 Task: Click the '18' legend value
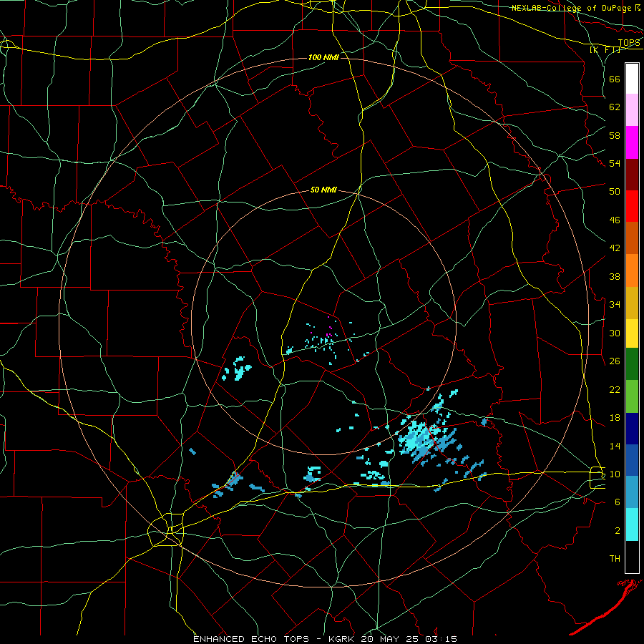click(615, 418)
